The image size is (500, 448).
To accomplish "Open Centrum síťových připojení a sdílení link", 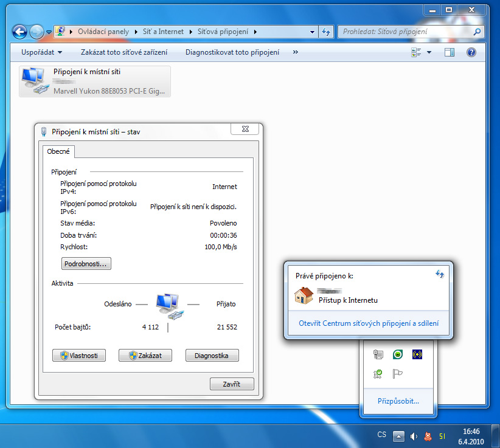I will (x=369, y=323).
